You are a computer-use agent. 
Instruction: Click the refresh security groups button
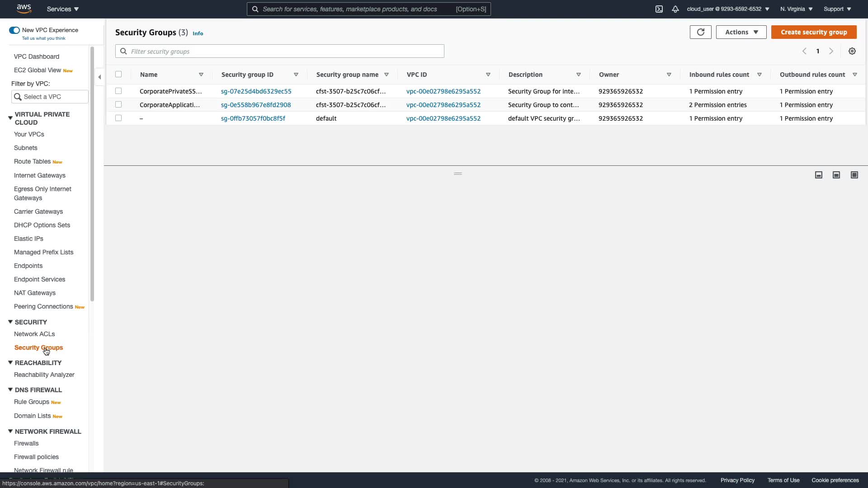pos(700,32)
